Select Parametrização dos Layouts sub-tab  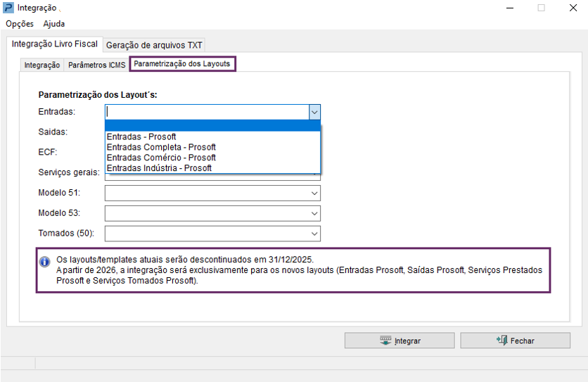182,64
